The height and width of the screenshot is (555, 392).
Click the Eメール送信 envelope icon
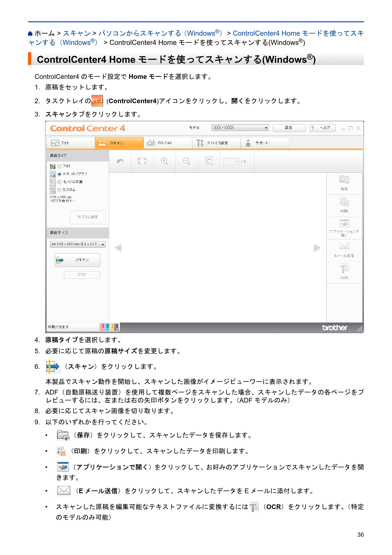pos(344,246)
